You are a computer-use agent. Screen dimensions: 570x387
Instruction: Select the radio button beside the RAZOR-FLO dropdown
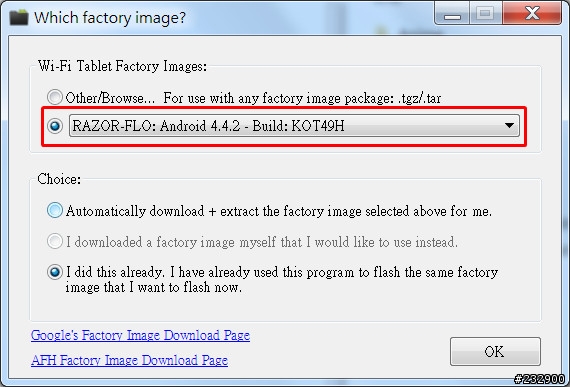55,126
